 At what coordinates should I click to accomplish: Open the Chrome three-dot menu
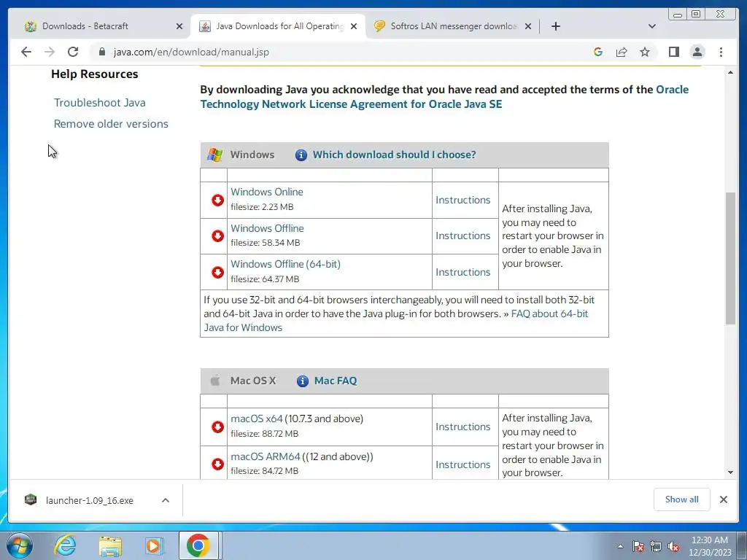[721, 52]
